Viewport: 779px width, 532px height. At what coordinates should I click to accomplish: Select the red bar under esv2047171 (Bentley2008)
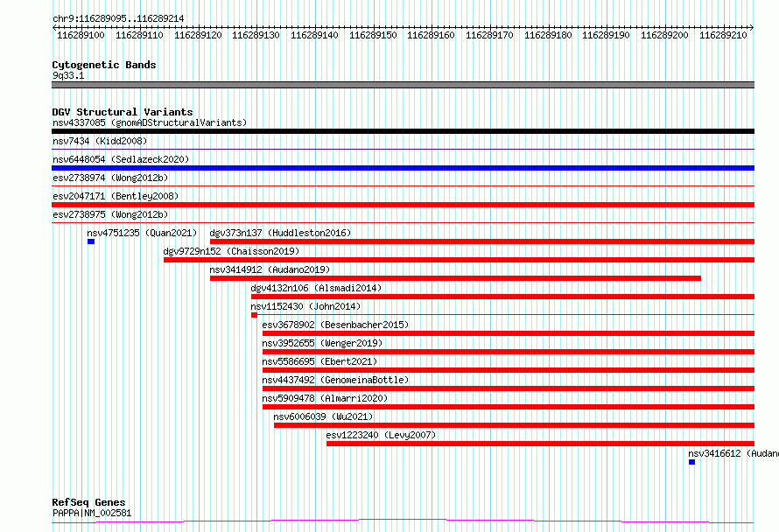coord(403,205)
